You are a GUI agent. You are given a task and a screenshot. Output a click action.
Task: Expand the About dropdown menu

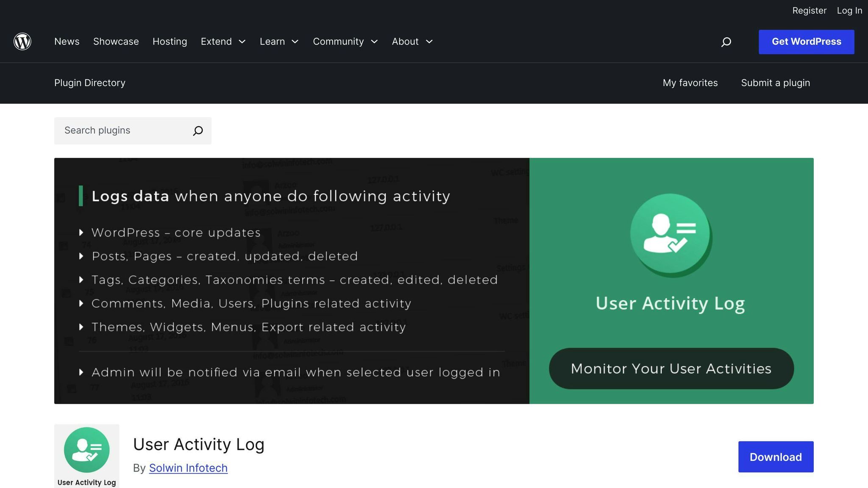412,42
